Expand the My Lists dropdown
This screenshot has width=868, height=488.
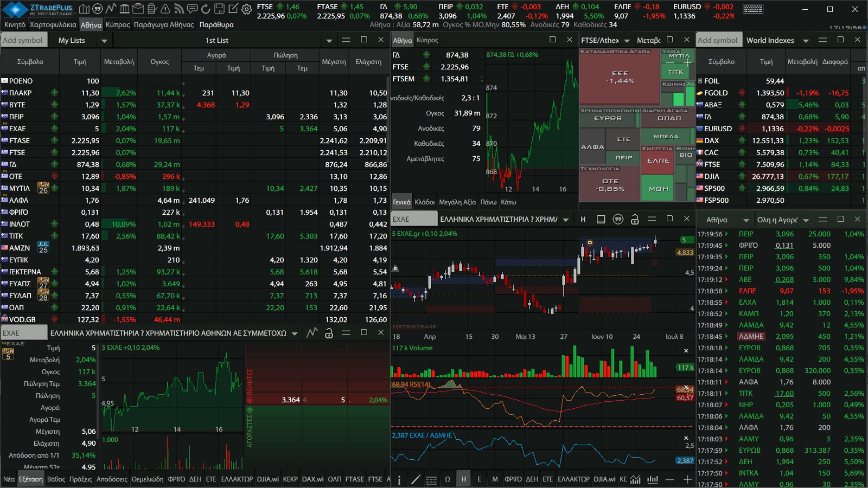104,41
